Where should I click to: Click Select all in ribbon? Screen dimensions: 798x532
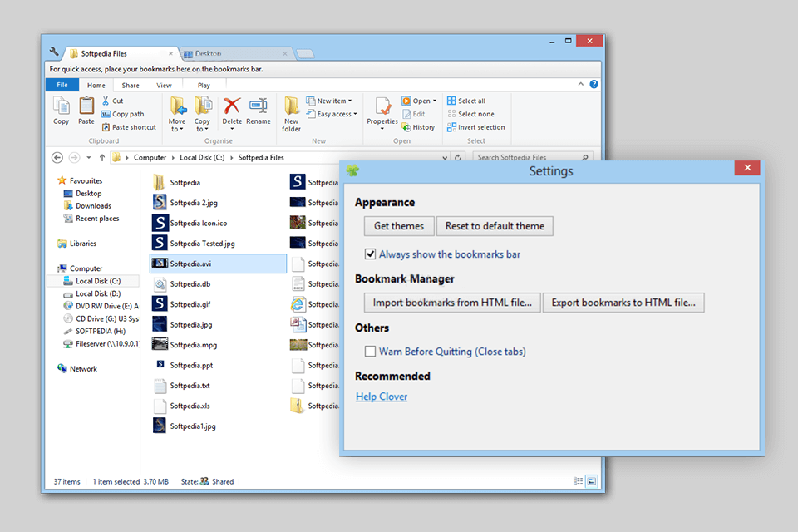(466, 101)
